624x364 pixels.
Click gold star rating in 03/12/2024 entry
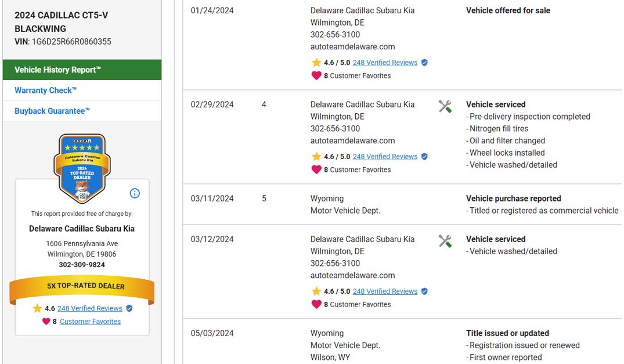316,291
